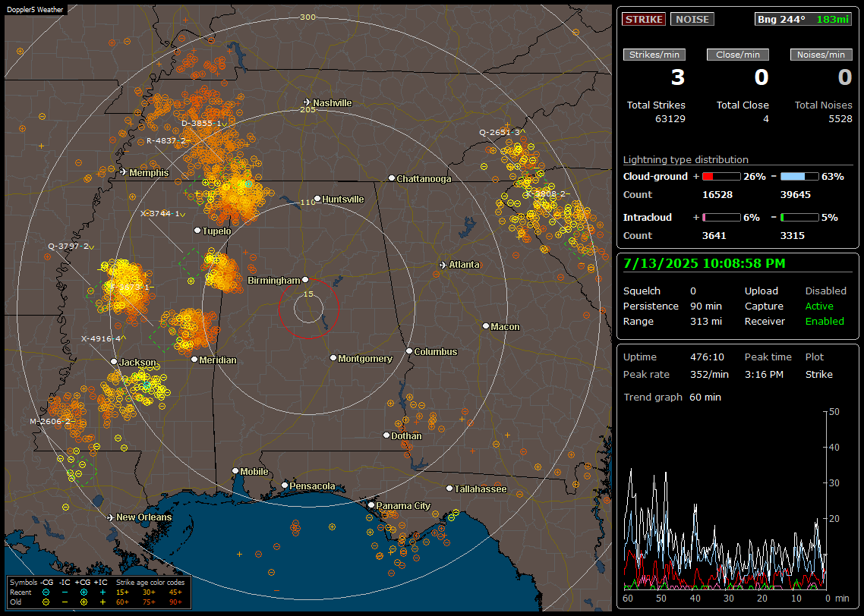Click the 90+ strike age color code
Image resolution: width=864 pixels, height=616 pixels.
click(x=175, y=602)
